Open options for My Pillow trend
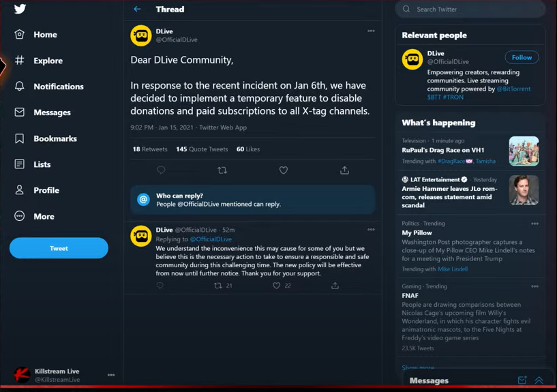 click(x=535, y=224)
